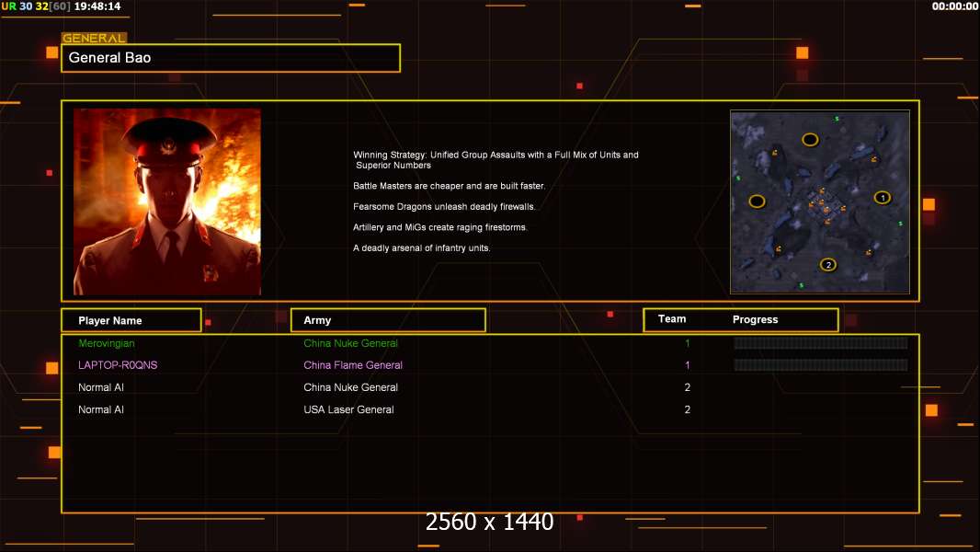Viewport: 980px width, 552px height.
Task: Click Merovingian's loading progress bar
Action: pos(821,342)
